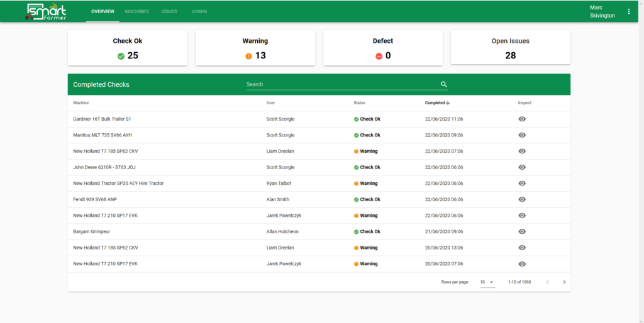Open the Admin tab
The height and width of the screenshot is (323, 644).
pos(199,11)
